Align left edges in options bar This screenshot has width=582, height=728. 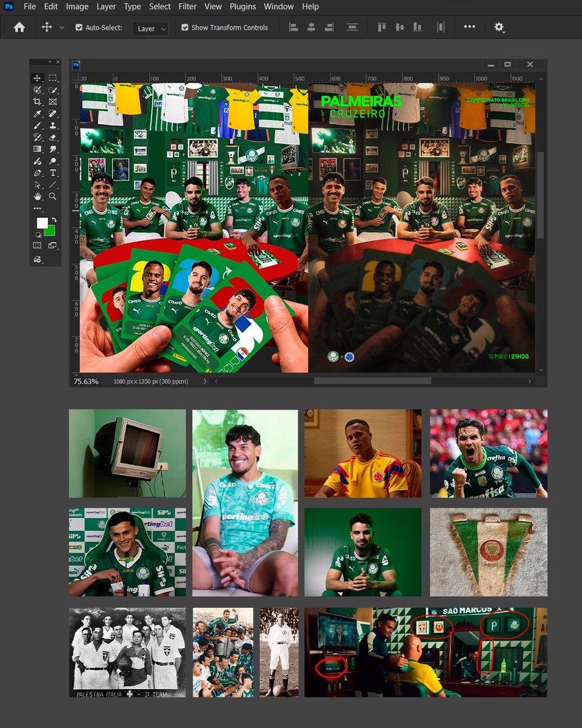pos(294,27)
